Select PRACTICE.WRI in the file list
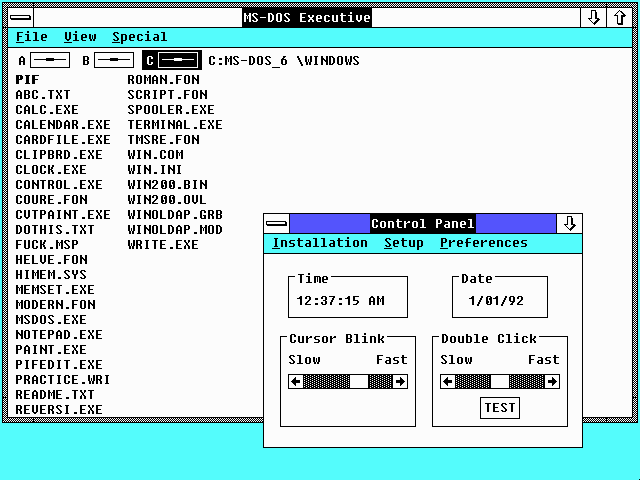The image size is (640, 480). point(63,380)
